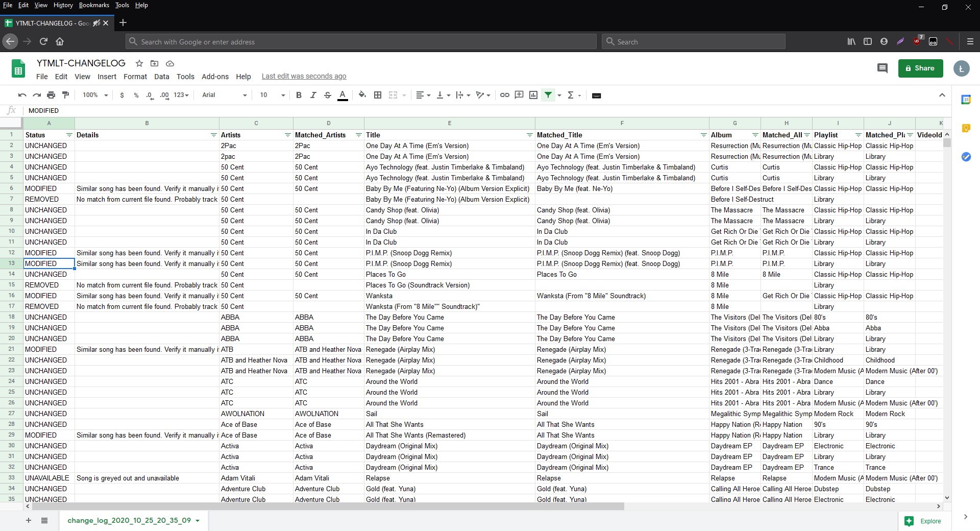Open the Format menu in Sheets

pos(135,77)
